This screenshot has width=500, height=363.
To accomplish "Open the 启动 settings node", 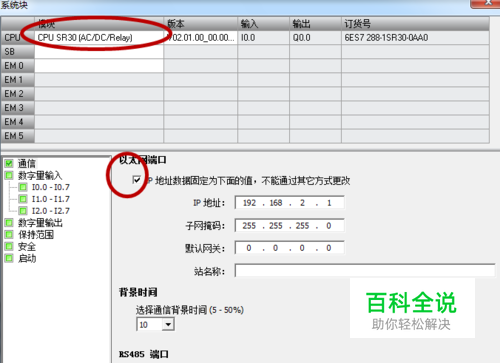I will (x=27, y=258).
